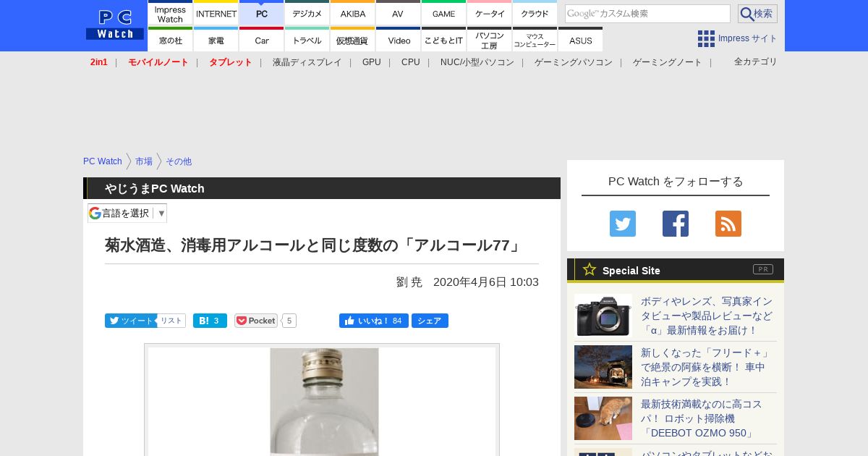This screenshot has width=868, height=456.
Task: Open the クラウド tab
Action: [x=535, y=13]
